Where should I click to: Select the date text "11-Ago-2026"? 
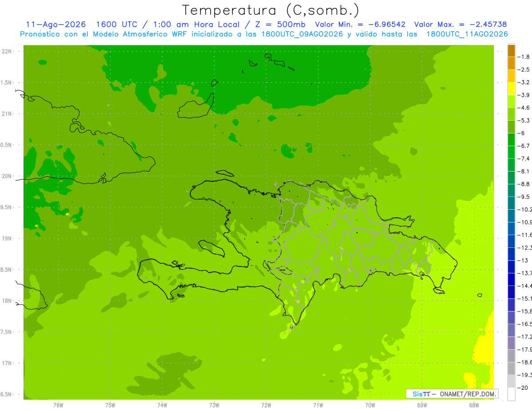point(56,24)
